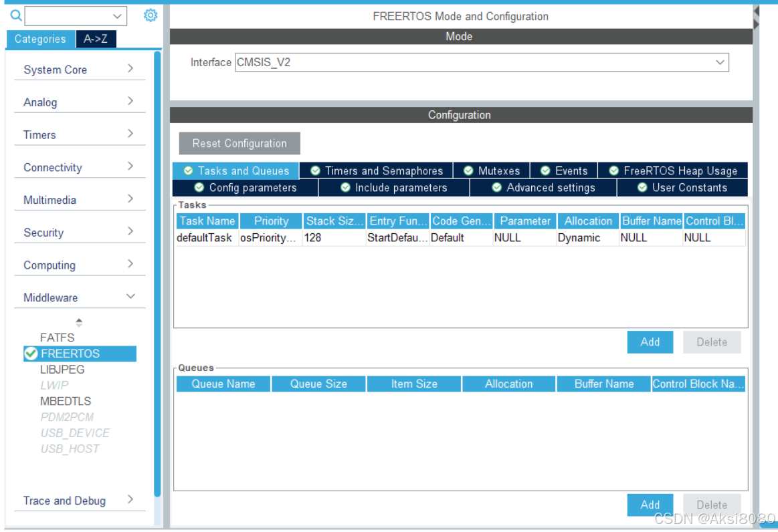Screen dimensions: 778x532
Task: Add a new task using the Add button
Action: click(x=650, y=342)
